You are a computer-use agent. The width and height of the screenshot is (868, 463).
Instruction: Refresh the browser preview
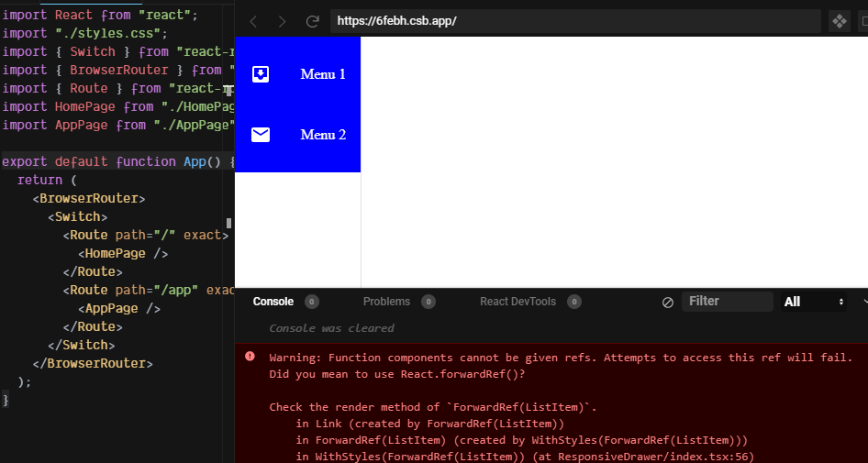click(x=313, y=22)
